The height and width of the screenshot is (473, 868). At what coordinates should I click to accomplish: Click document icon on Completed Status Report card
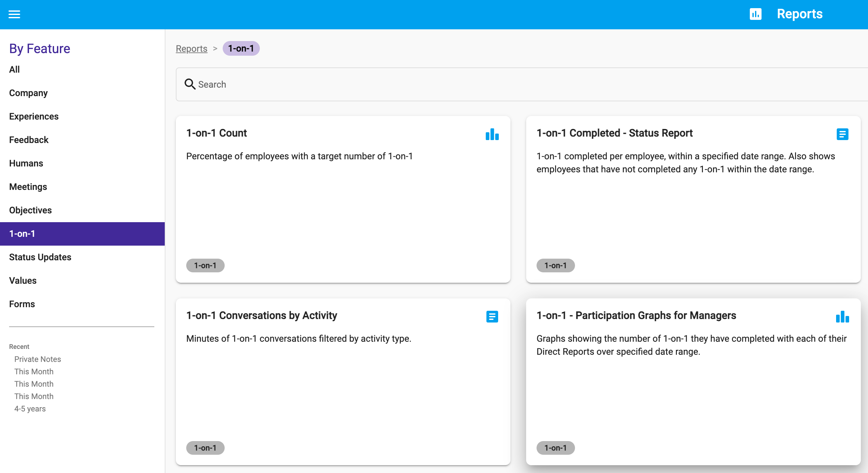coord(842,134)
